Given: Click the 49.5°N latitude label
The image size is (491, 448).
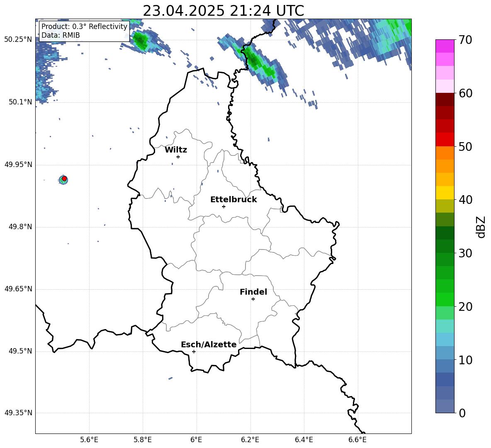Looking at the screenshot, I should tap(20, 351).
